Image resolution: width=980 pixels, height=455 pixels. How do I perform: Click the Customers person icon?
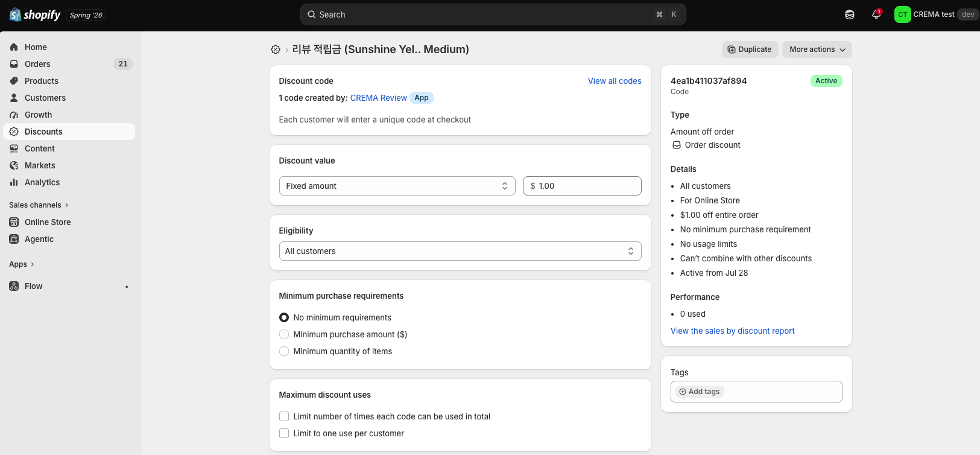point(14,98)
